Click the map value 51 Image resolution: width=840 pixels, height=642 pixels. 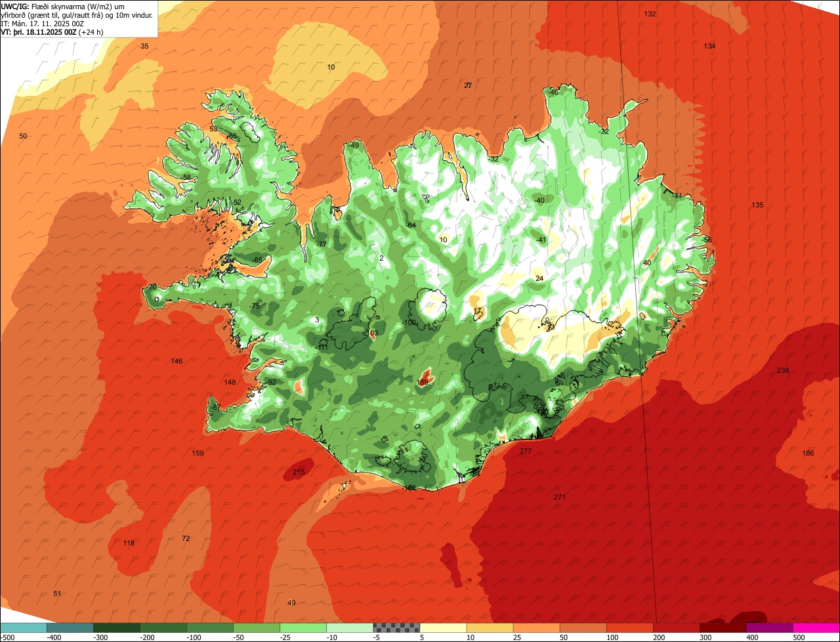(57, 594)
